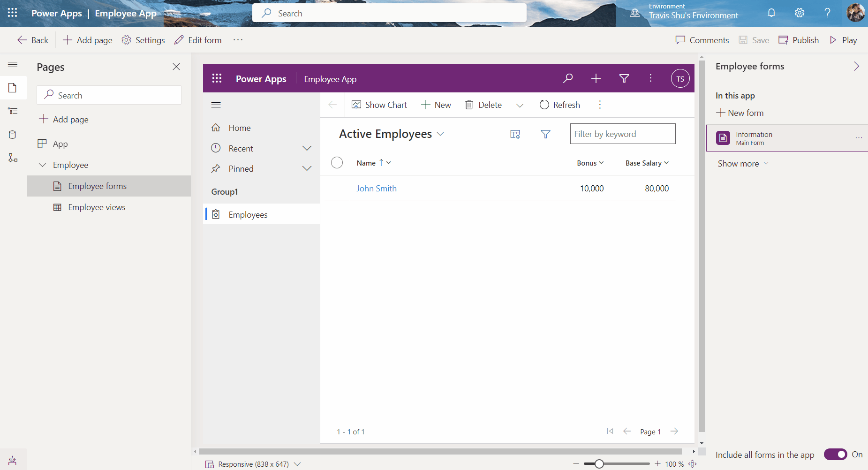Open the filter funnel icon in the app bar
868x470 pixels.
point(624,78)
